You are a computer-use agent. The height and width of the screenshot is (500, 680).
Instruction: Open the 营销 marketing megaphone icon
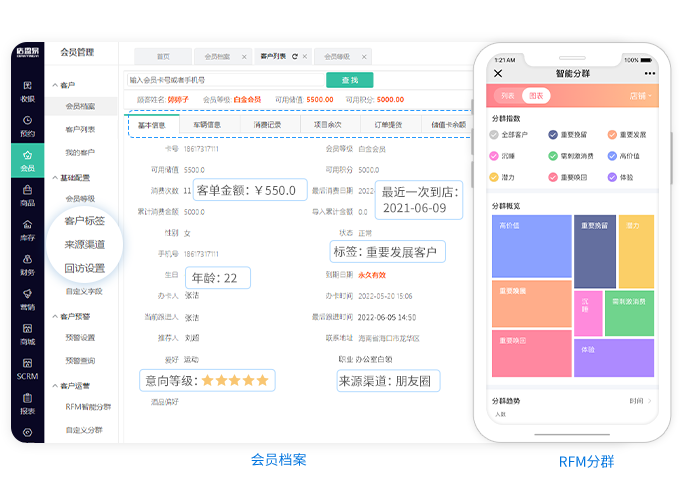[x=27, y=294]
